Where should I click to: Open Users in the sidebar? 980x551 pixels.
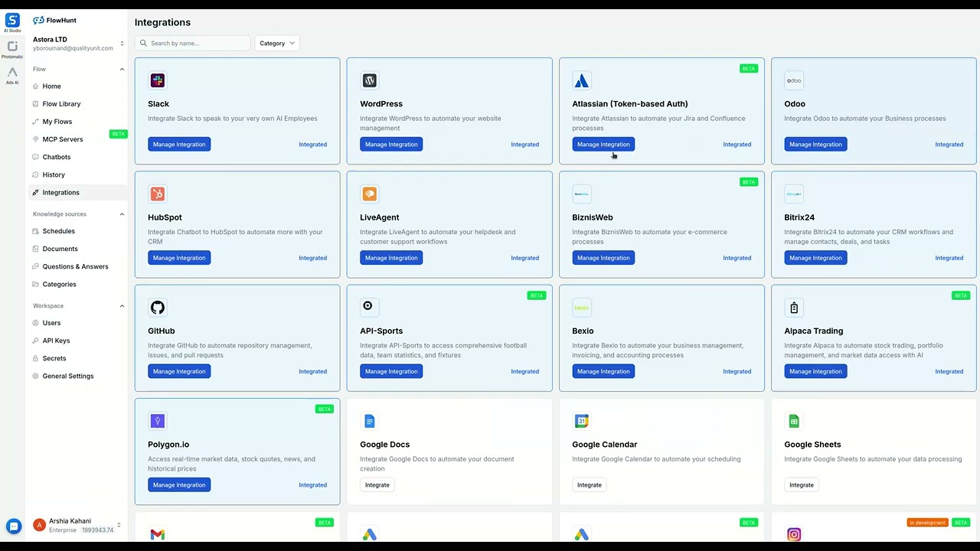[78, 323]
